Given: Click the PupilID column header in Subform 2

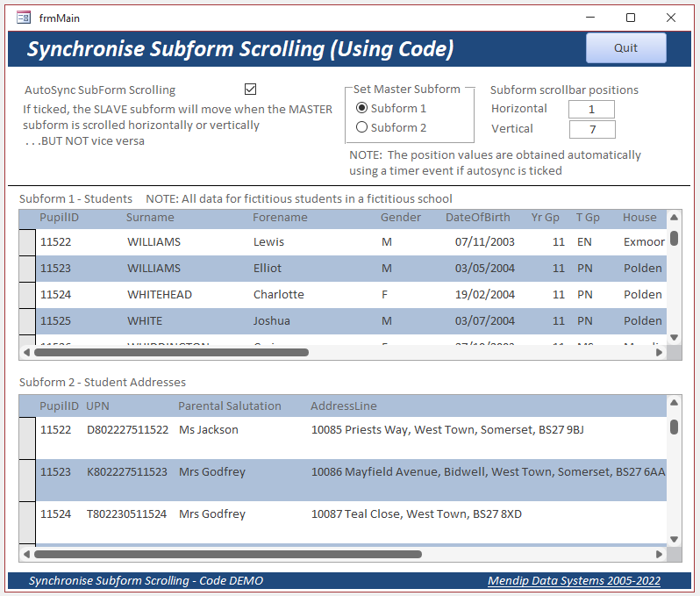Looking at the screenshot, I should pyautogui.click(x=59, y=406).
